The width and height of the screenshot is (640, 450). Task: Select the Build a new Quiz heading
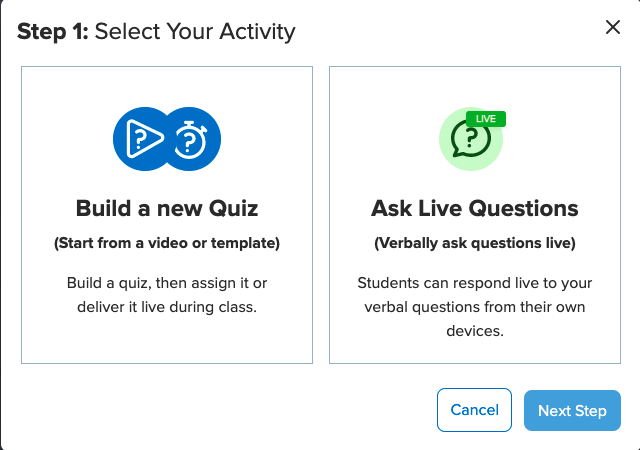pyautogui.click(x=167, y=208)
